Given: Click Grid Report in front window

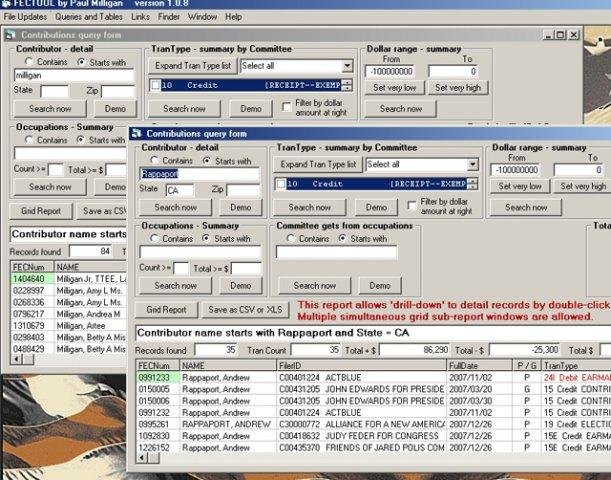Looking at the screenshot, I should 166,310.
